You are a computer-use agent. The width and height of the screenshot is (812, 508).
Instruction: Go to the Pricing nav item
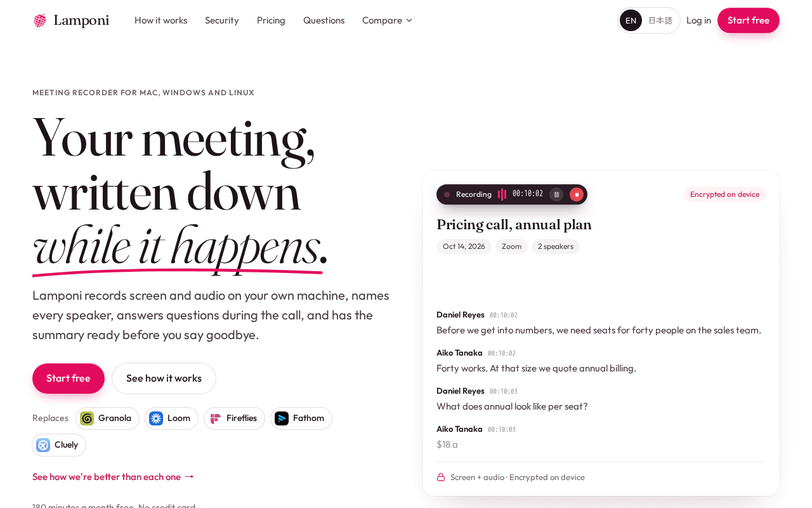coord(271,20)
